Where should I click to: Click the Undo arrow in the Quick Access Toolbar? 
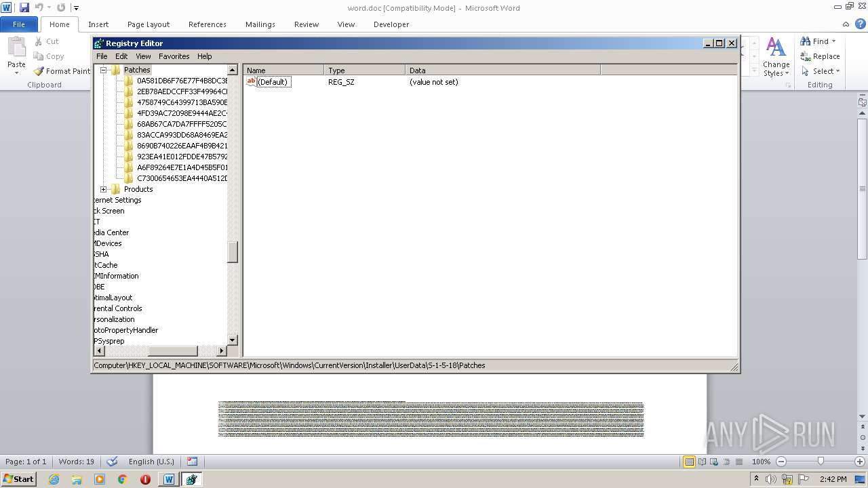pyautogui.click(x=39, y=7)
